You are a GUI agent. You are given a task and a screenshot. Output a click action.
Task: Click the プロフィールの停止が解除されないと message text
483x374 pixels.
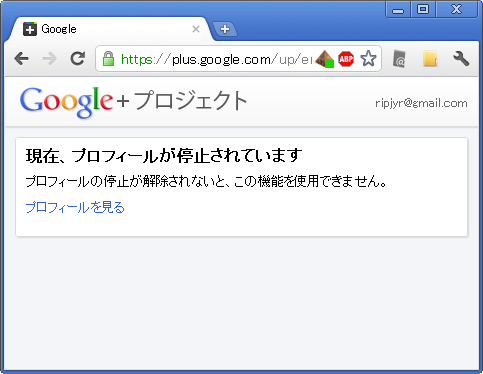(x=206, y=182)
